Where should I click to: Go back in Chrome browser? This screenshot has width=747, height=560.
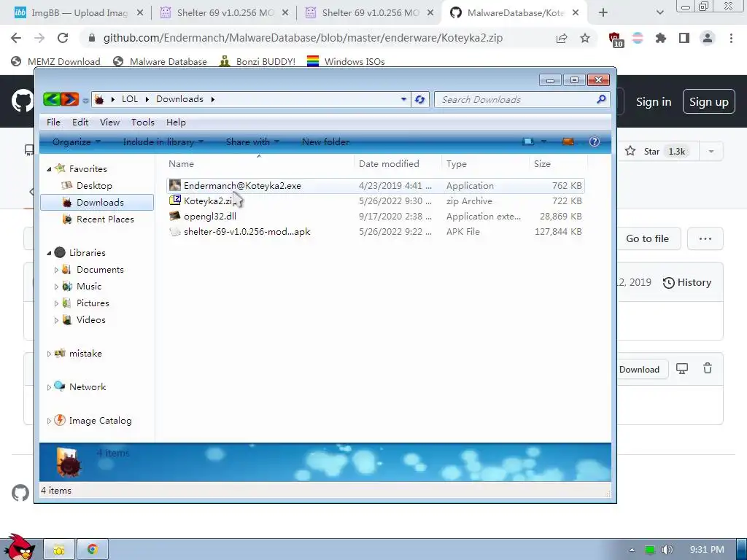point(16,38)
